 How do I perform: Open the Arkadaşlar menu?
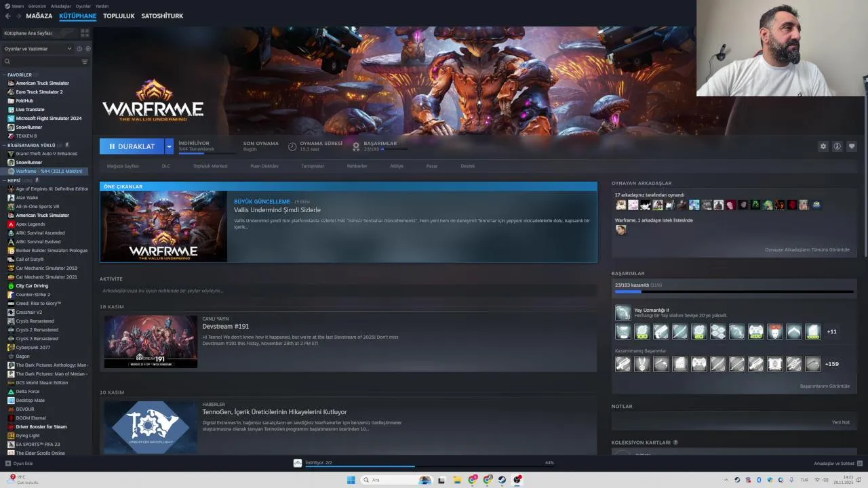coord(60,6)
